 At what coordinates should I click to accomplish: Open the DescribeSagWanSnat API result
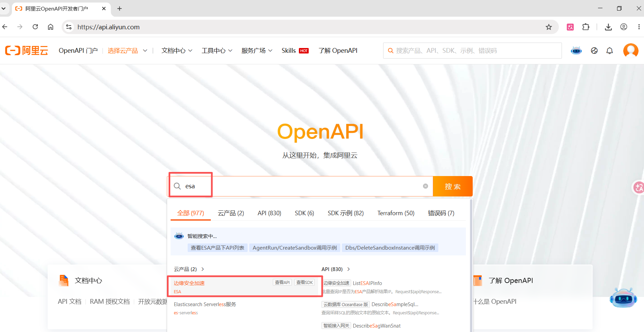(x=377, y=326)
